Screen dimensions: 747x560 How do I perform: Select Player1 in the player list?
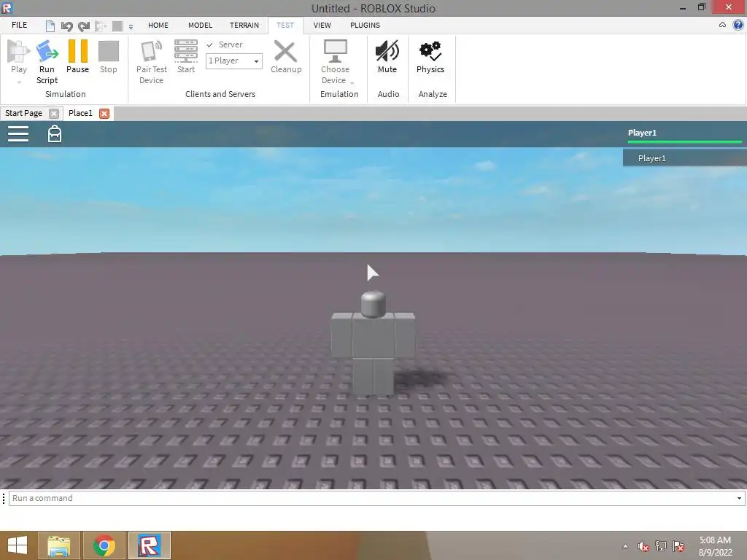(684, 158)
